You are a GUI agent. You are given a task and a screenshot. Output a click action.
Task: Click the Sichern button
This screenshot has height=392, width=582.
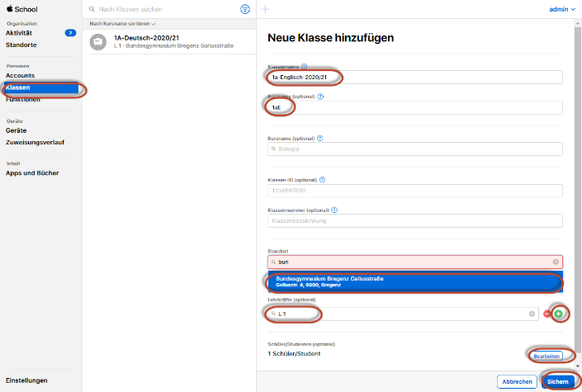(559, 381)
